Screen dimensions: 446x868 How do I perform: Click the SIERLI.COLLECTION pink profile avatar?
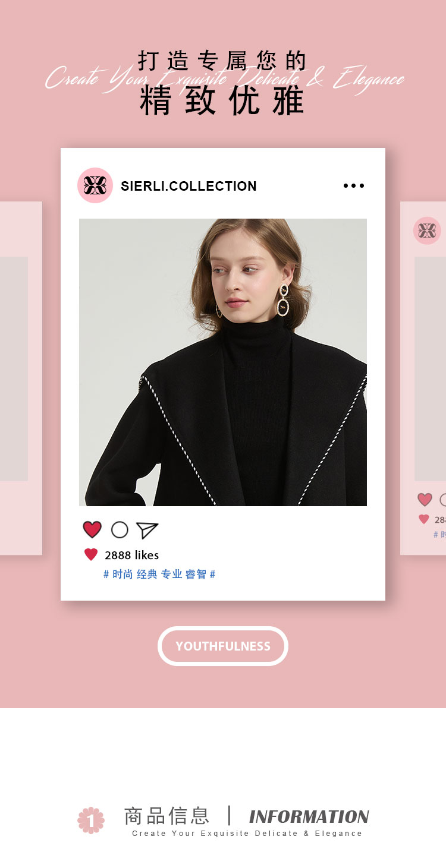(95, 185)
